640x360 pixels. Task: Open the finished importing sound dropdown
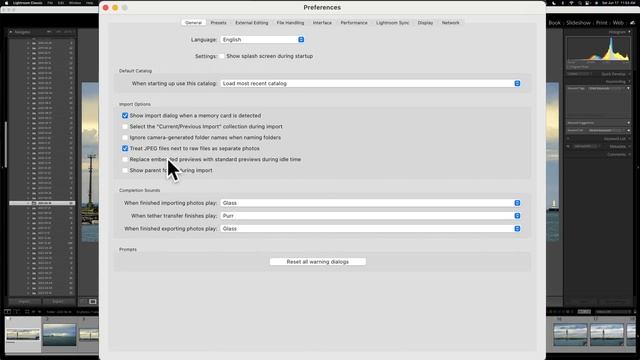pyautogui.click(x=371, y=203)
